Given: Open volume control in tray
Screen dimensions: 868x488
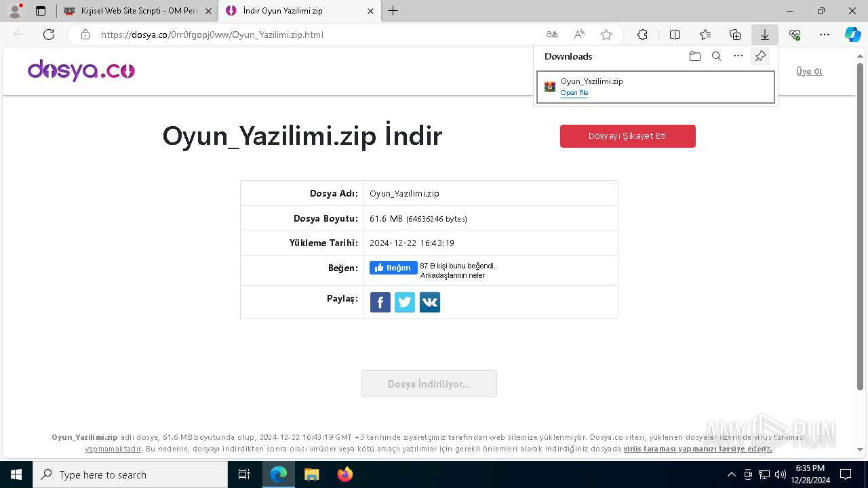Looking at the screenshot, I should pyautogui.click(x=781, y=474).
